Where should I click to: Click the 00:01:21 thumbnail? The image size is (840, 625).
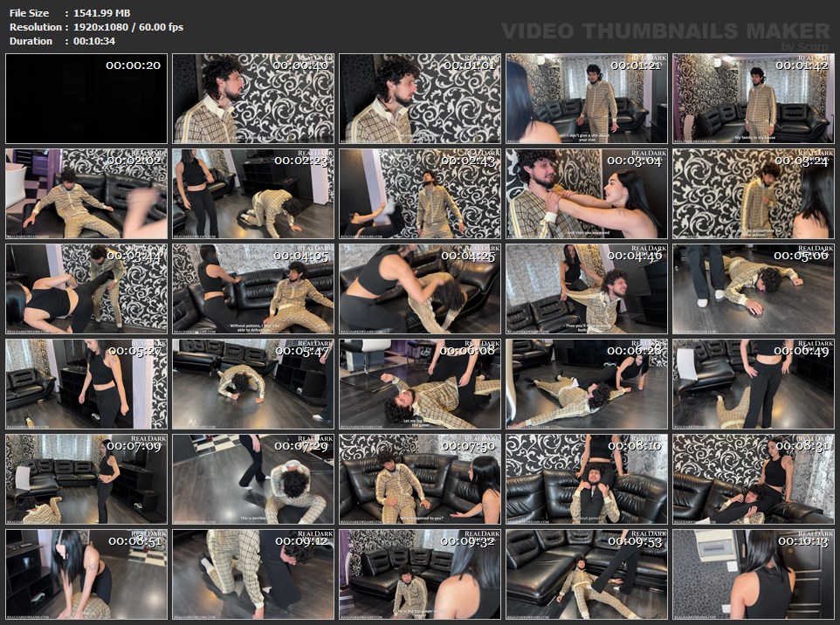point(586,99)
